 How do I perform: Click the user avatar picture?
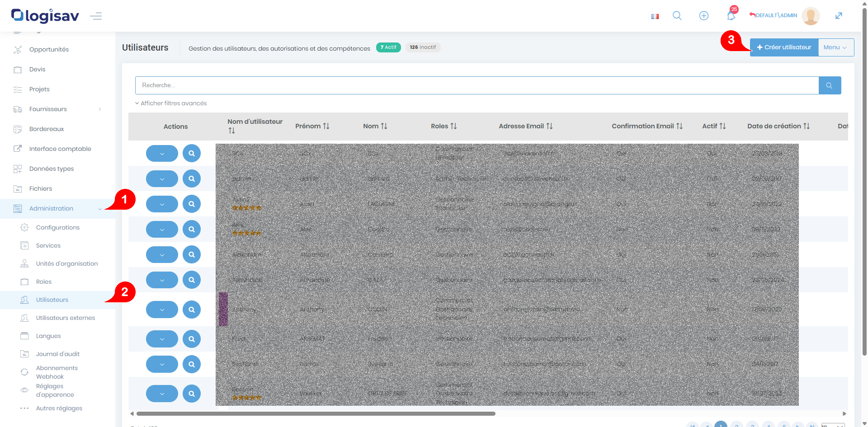pyautogui.click(x=810, y=16)
